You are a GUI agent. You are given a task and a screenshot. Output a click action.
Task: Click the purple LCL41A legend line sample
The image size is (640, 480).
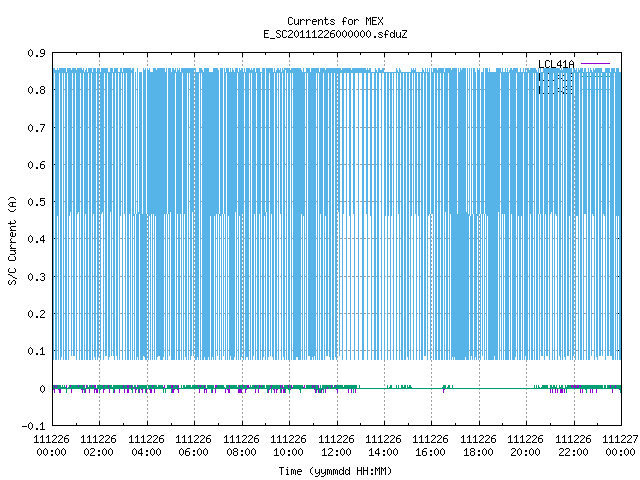595,64
